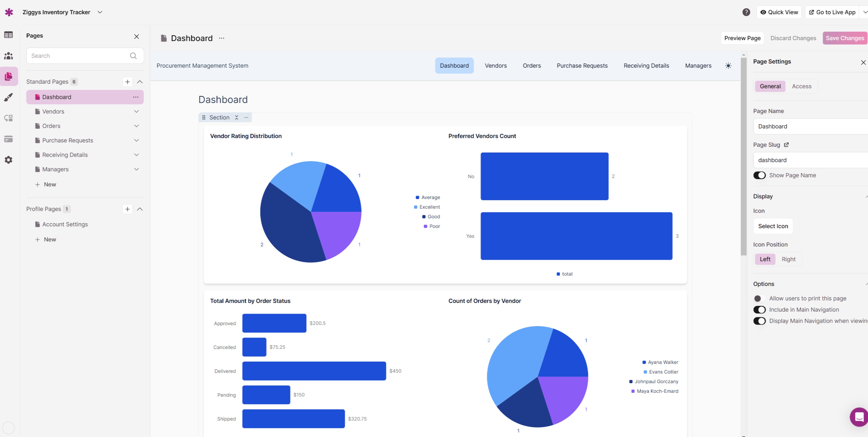This screenshot has height=437, width=868.
Task: Click the Poor legend color swatch
Action: [426, 227]
